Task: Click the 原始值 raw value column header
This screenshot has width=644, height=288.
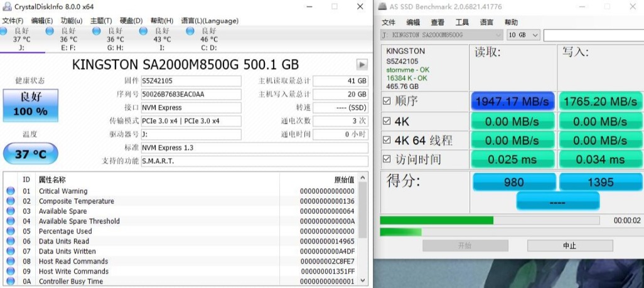Action: [344, 179]
